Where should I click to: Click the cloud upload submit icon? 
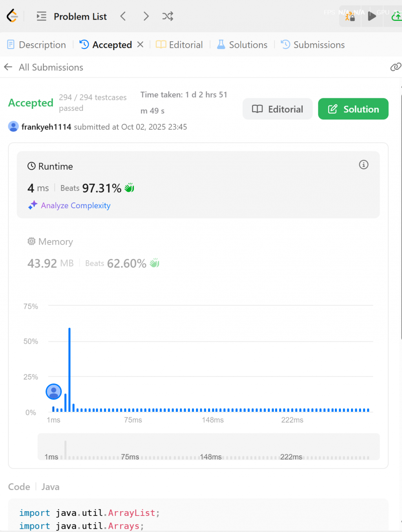pyautogui.click(x=397, y=17)
